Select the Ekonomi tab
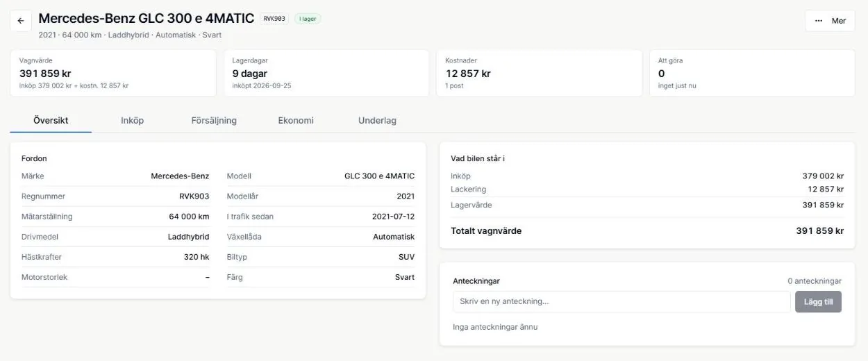868x361 pixels. point(296,120)
